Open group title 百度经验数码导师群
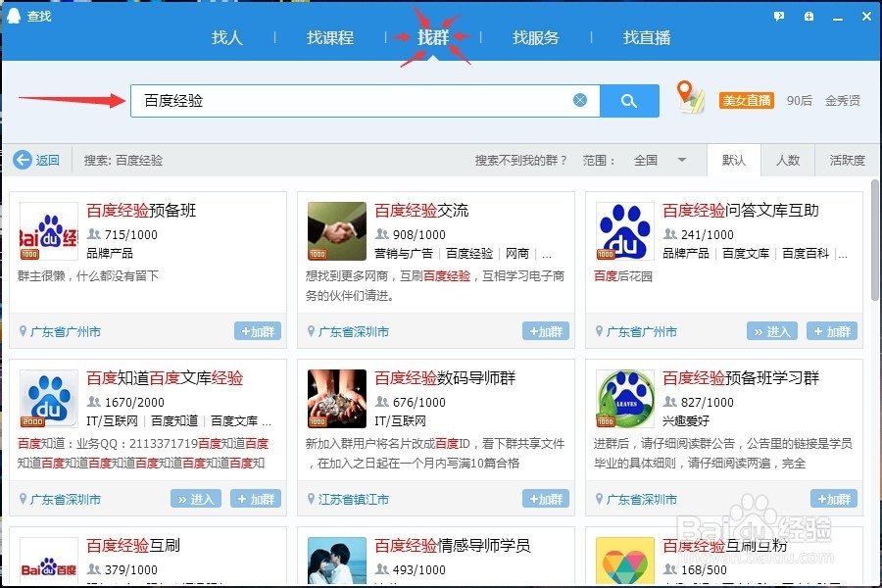 pos(445,377)
